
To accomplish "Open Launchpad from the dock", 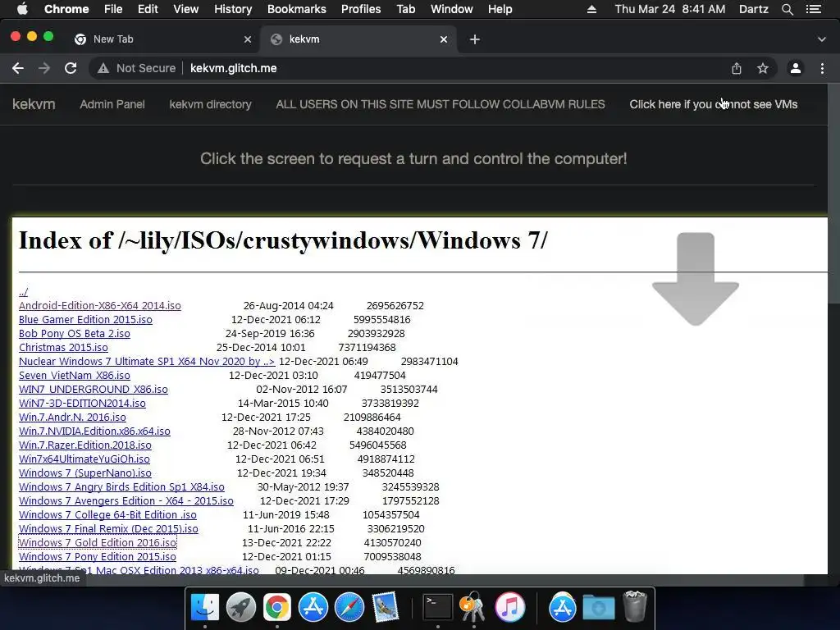I will coord(241,608).
